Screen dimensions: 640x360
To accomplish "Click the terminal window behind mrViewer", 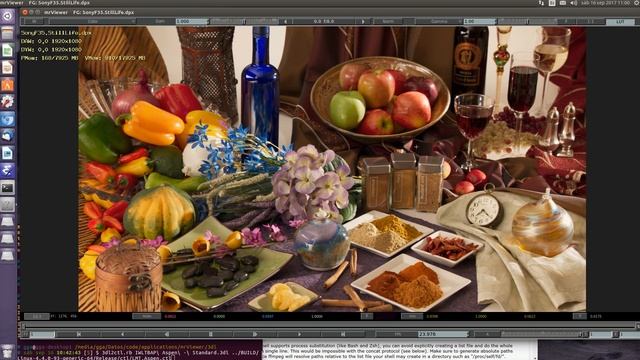I will click(x=140, y=350).
